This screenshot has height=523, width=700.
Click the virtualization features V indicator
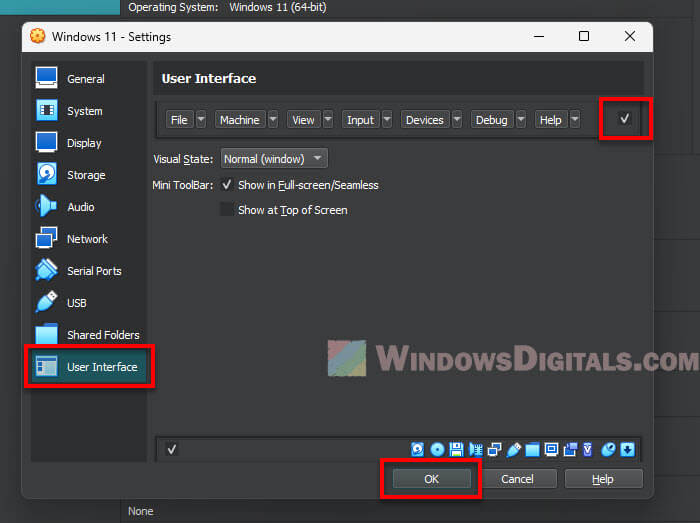(x=588, y=449)
